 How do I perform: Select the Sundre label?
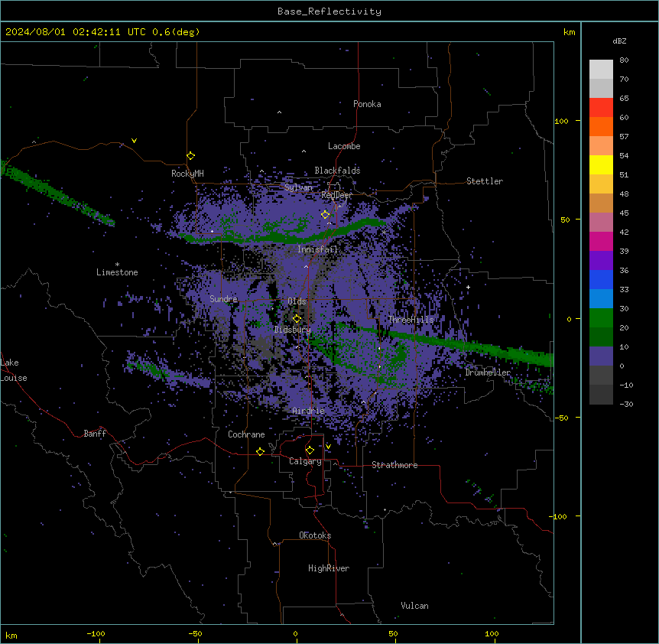click(x=223, y=299)
